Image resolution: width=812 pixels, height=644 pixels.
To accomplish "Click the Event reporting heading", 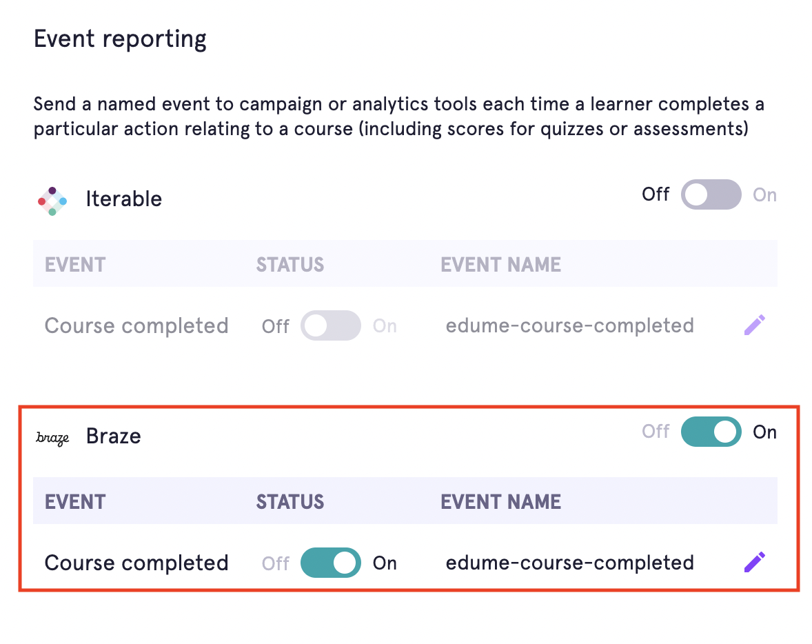I will 120,39.
